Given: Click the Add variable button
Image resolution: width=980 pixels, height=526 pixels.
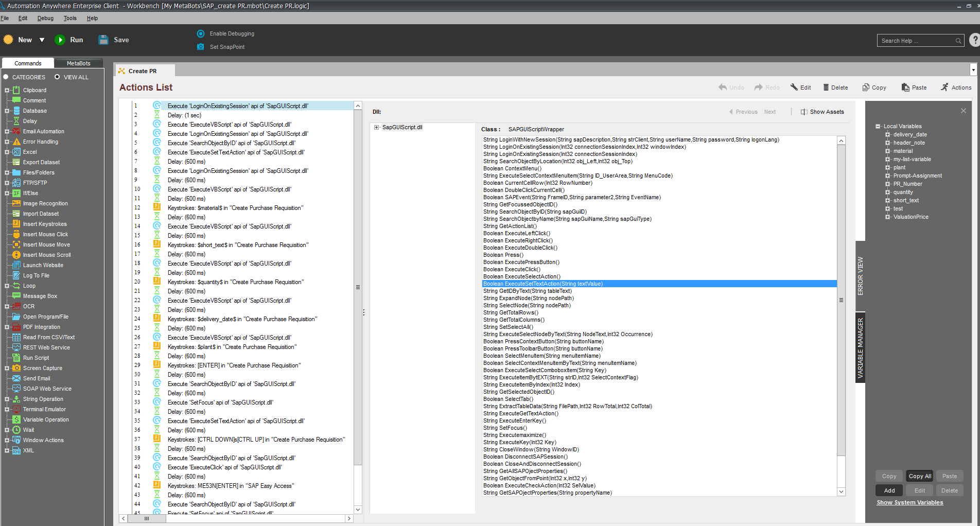Looking at the screenshot, I should coord(889,490).
